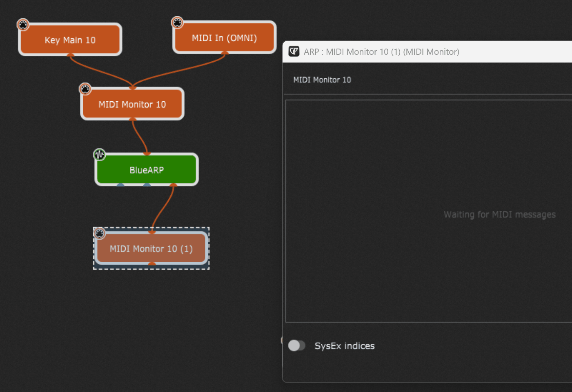Click the output pin under MIDI In (OMNI)
The height and width of the screenshot is (392, 572).
coord(225,53)
